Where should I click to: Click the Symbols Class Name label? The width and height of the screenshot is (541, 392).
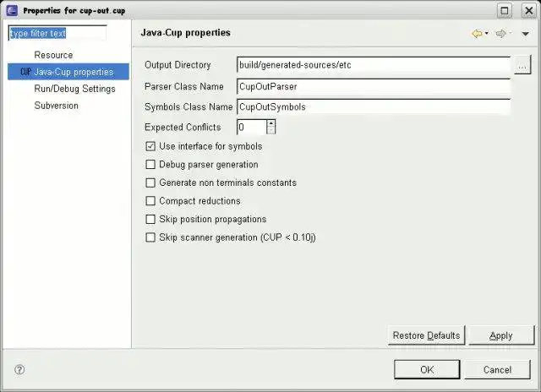tap(189, 107)
